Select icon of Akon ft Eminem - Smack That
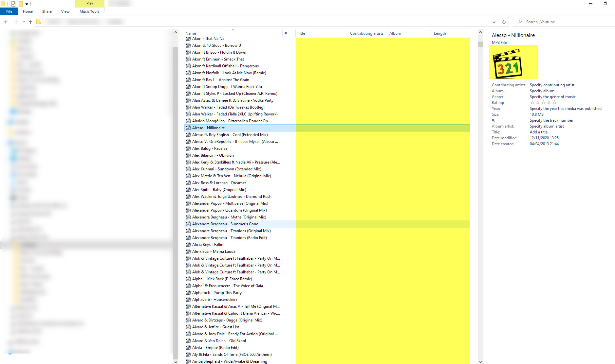The image size is (615, 364). [x=188, y=59]
